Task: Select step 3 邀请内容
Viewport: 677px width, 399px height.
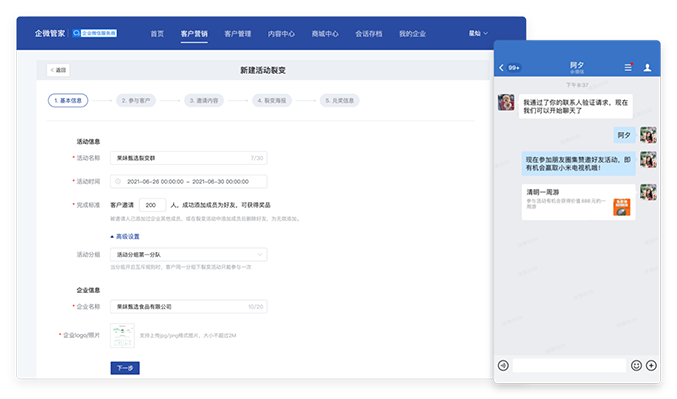Action: 204,101
